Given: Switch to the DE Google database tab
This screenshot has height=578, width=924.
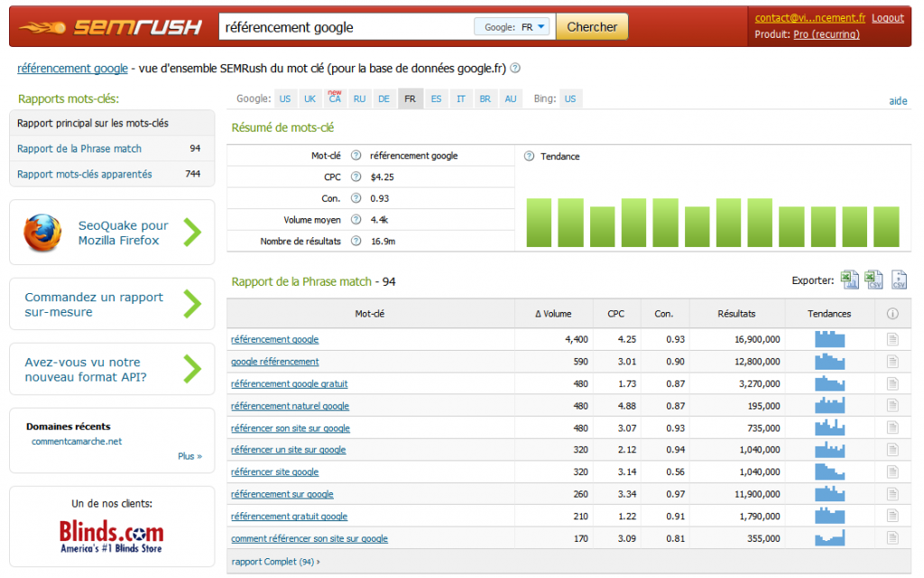Looking at the screenshot, I should 383,98.
